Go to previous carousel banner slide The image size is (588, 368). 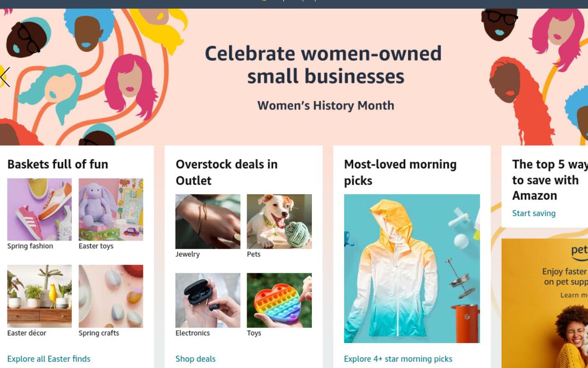click(5, 77)
